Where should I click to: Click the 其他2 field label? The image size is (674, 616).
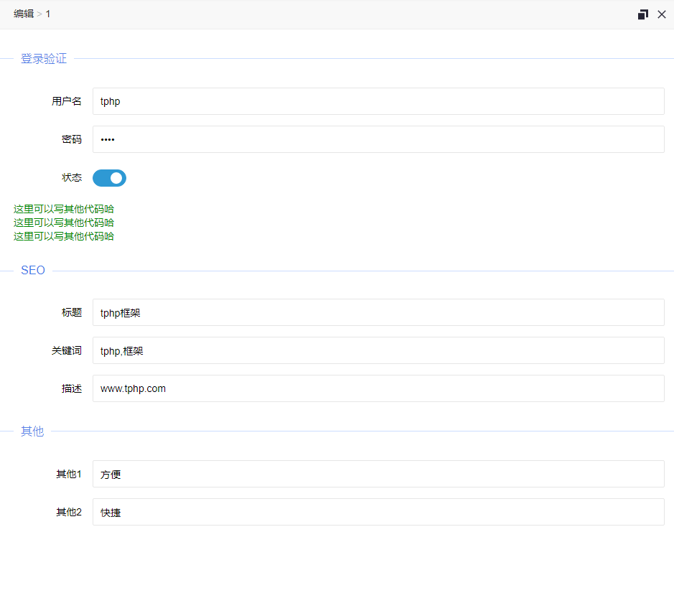pyautogui.click(x=69, y=512)
